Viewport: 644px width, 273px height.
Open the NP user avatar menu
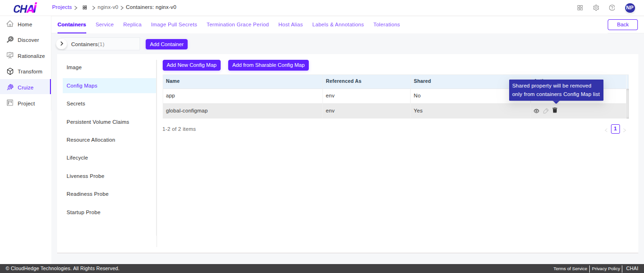[630, 8]
